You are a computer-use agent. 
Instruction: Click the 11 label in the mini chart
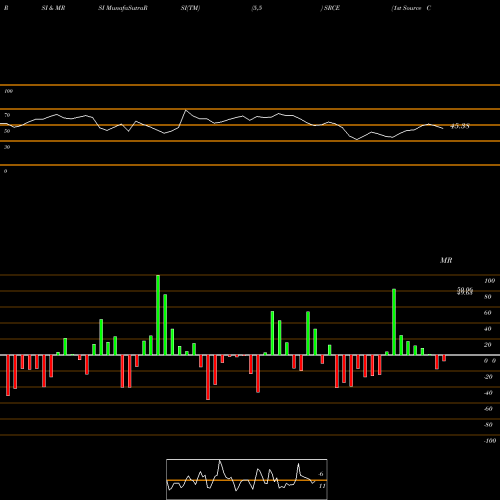click(x=322, y=486)
